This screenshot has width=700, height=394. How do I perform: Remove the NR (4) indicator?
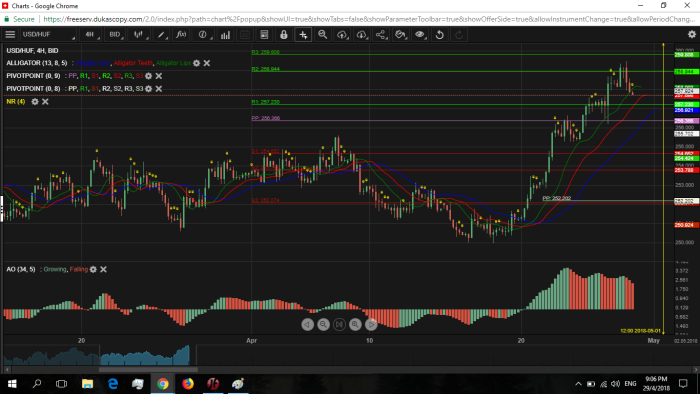pyautogui.click(x=45, y=102)
